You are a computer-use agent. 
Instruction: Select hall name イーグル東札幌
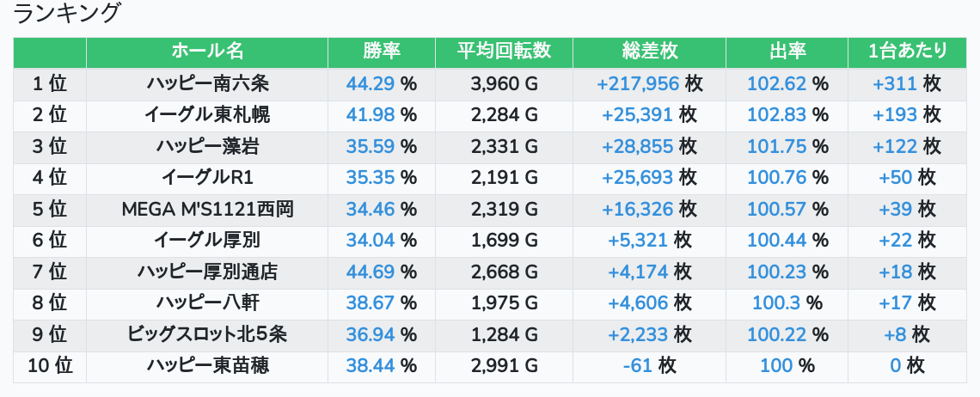(x=207, y=115)
